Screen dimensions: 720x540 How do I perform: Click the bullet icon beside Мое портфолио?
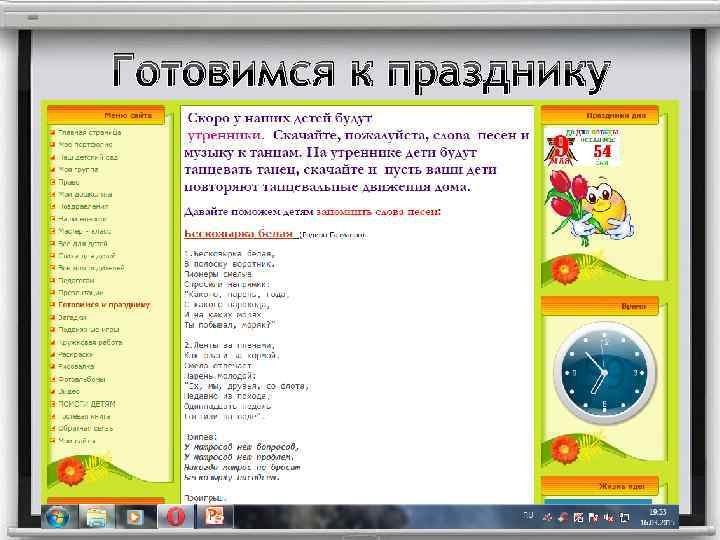52,145
